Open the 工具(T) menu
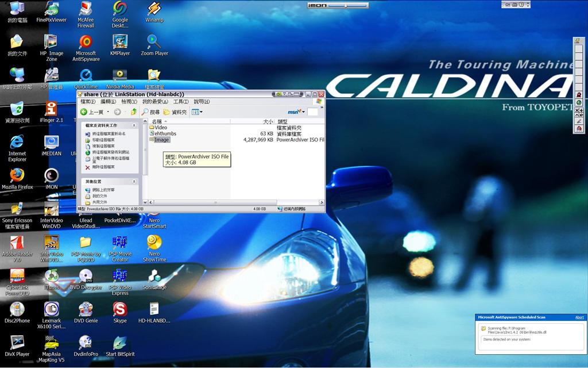This screenshot has width=588, height=368. coord(181,101)
